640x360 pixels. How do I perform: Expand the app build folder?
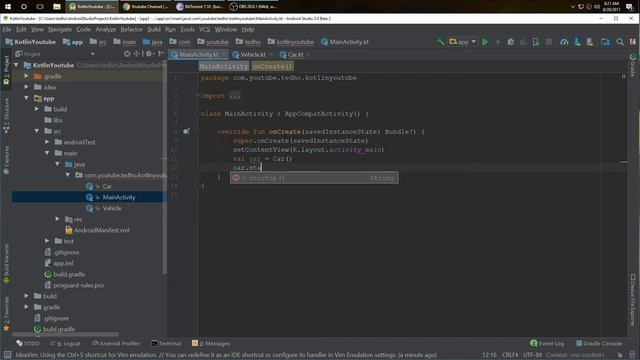37,109
